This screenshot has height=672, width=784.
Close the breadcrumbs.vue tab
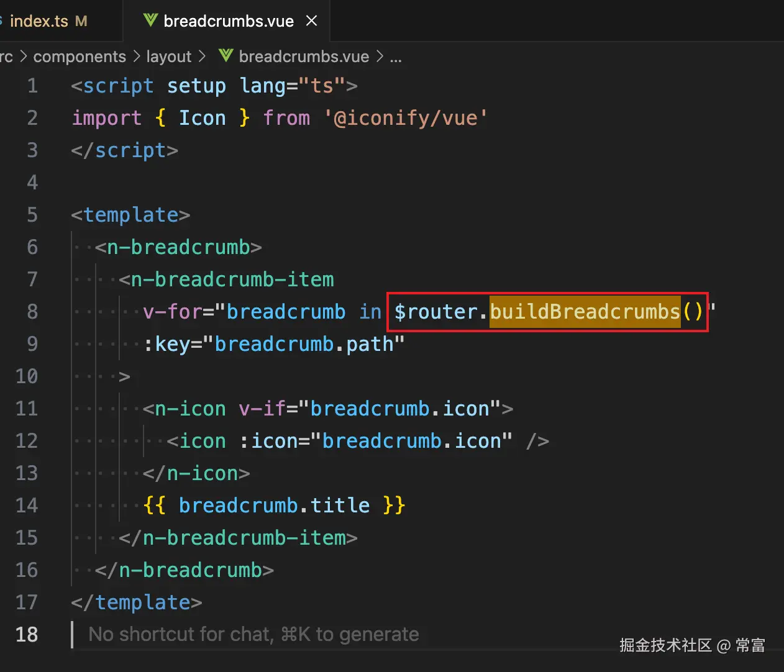(x=312, y=21)
